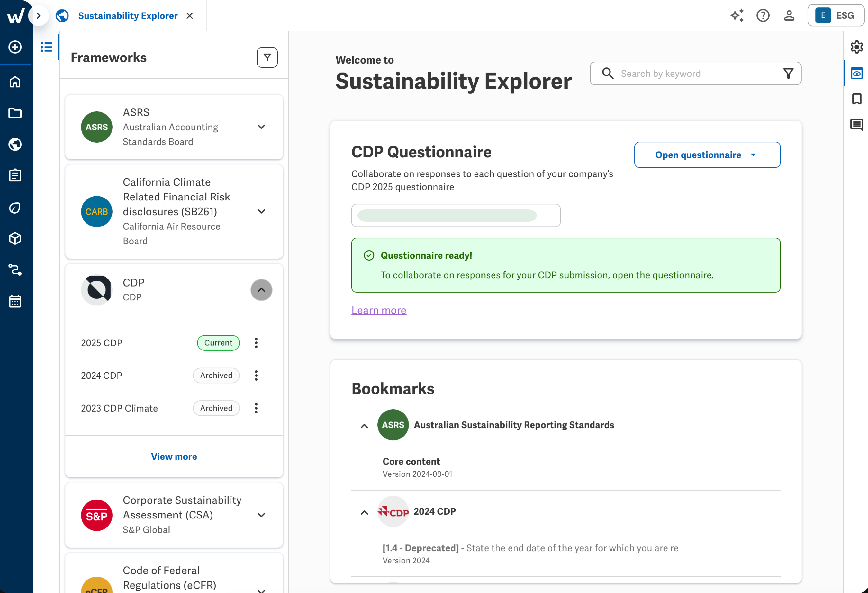The height and width of the screenshot is (593, 868).
Task: Select the 2025 CDP version
Action: (x=102, y=343)
